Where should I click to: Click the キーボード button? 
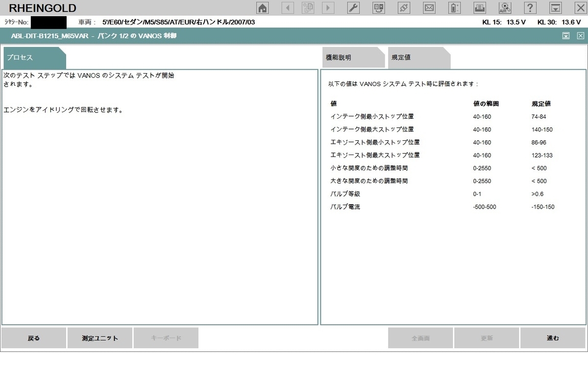[x=166, y=338]
